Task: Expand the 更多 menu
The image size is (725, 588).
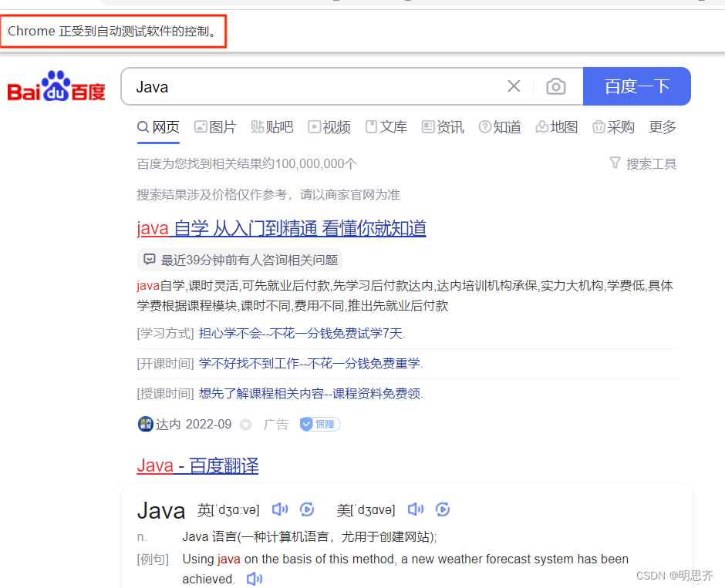Action: click(663, 127)
